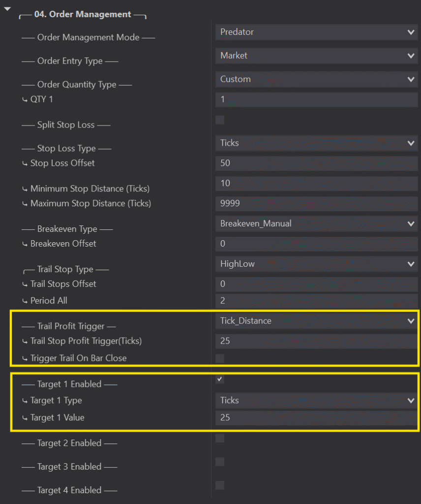Open the Order Quantity Type dropdown
Viewport: 421px width, 504px height.
(x=316, y=79)
